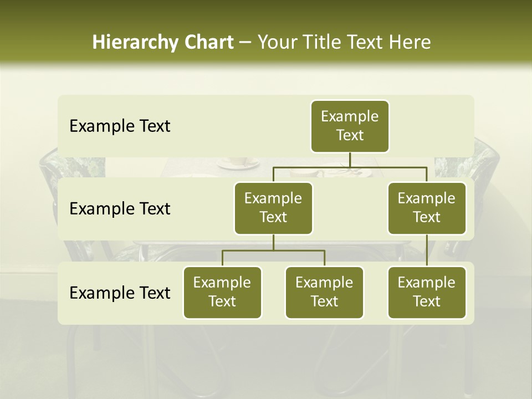The height and width of the screenshot is (399, 532).
Task: Click the title text Hierarchy Chart
Action: coord(163,42)
